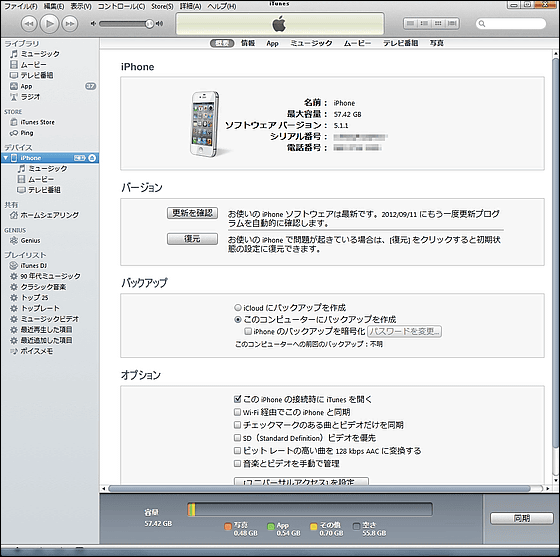Click the volume slider knob
The image size is (560, 557).
(x=149, y=24)
